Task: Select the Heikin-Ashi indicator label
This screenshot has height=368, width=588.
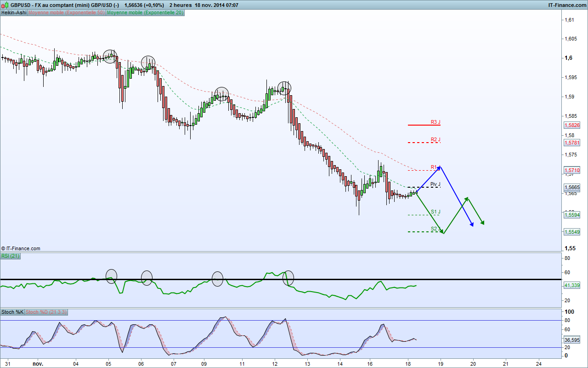Action: coord(14,13)
